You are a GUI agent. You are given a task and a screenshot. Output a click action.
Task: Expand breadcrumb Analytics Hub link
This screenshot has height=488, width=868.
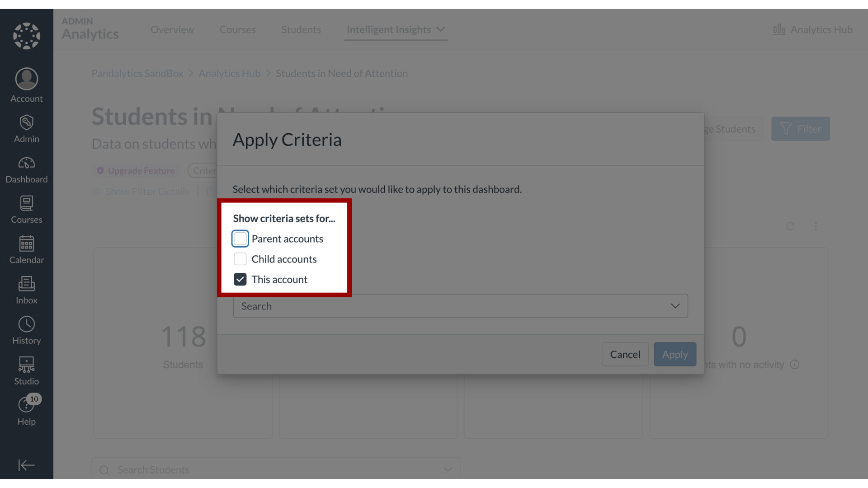(230, 73)
